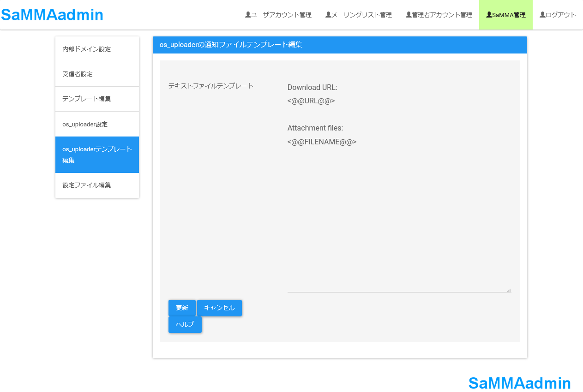Select os_uploaderテンプレート編集 in the sidebar
The image size is (583, 392).
pyautogui.click(x=97, y=154)
